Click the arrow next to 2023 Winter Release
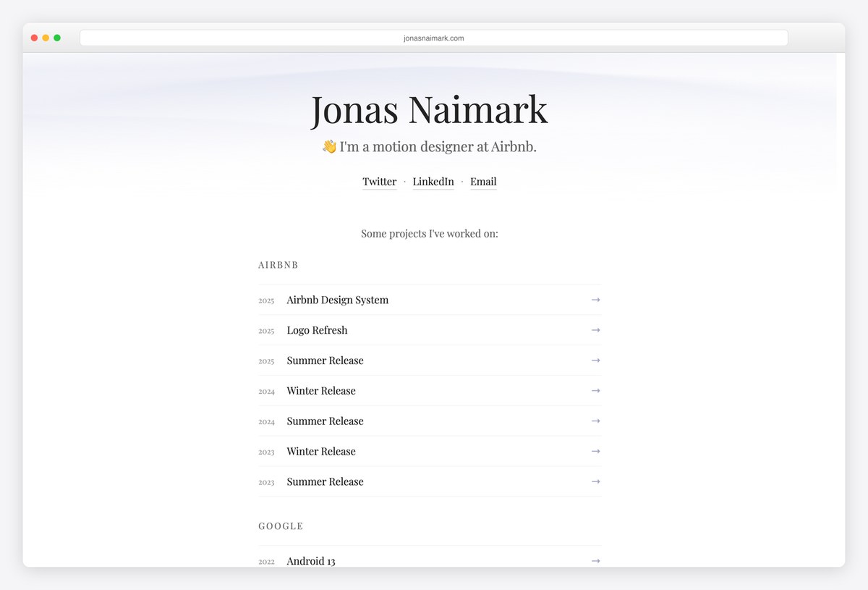 pyautogui.click(x=596, y=452)
